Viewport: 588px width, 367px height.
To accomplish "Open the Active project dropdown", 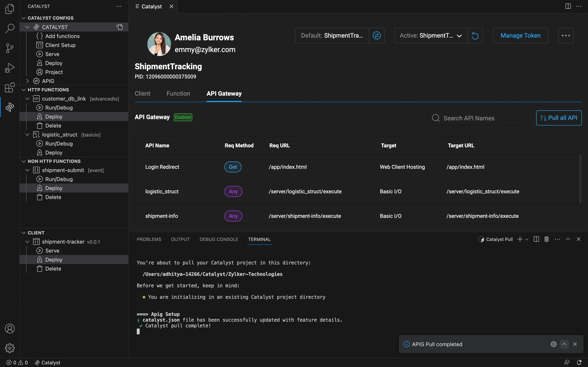I will point(431,35).
